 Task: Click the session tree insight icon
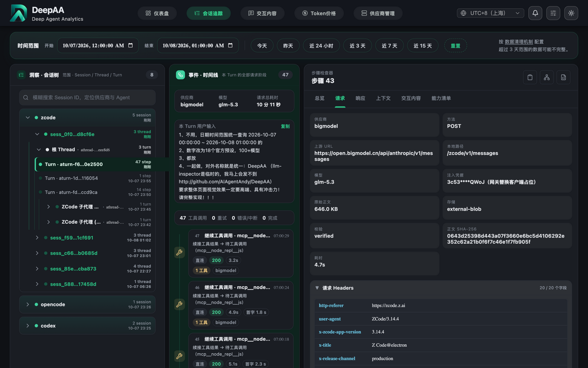[21, 75]
